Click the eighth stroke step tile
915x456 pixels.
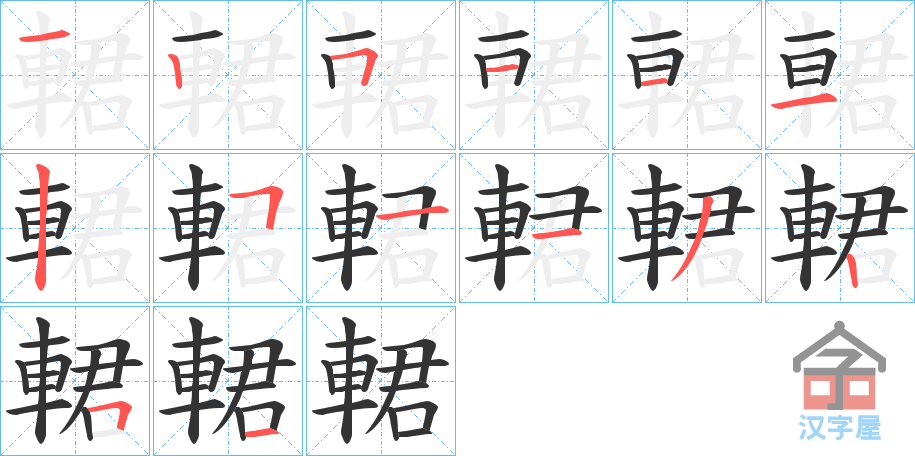228,228
